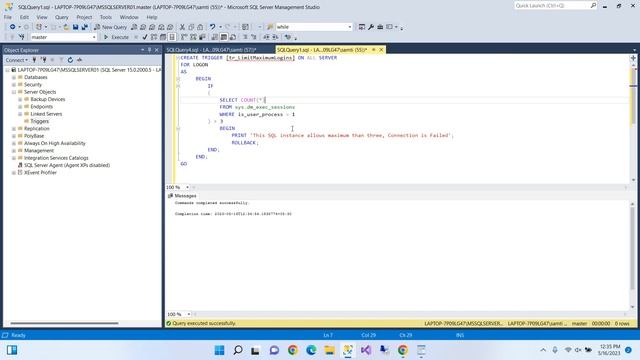The width and height of the screenshot is (640, 360).
Task: Open the Window menu
Action: point(129,17)
